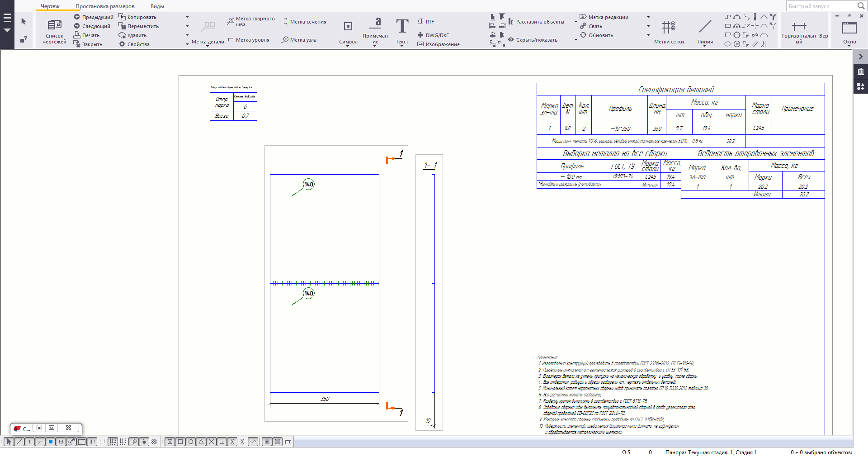Select the Линия drawing tool

705,27
